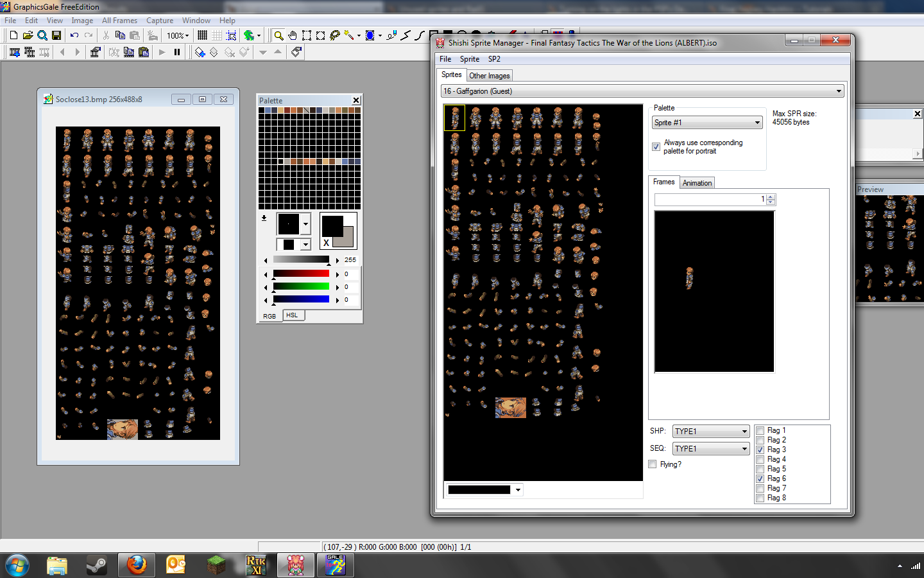924x578 pixels.
Task: Switch to the Other Images tab
Action: click(490, 76)
